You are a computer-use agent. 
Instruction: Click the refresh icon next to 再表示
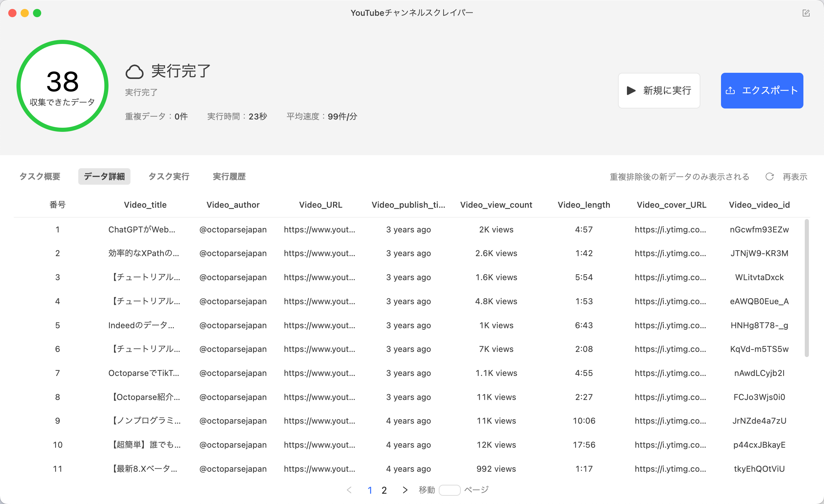pos(769,176)
